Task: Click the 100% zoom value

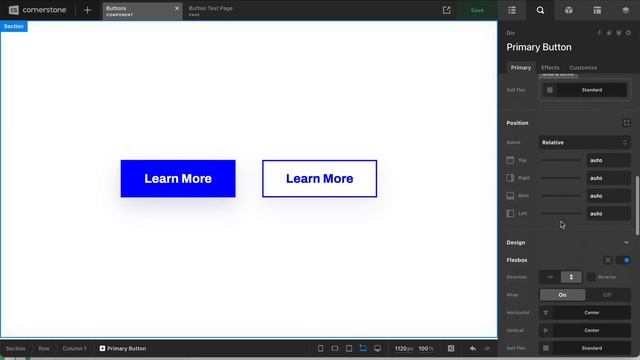Action: pos(426,349)
